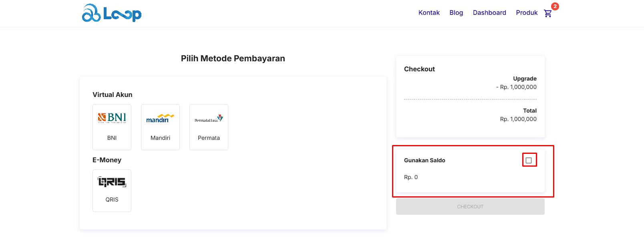Viewport: 644px width, 240px height.
Task: Select the BNI bank logo
Action: [x=112, y=118]
